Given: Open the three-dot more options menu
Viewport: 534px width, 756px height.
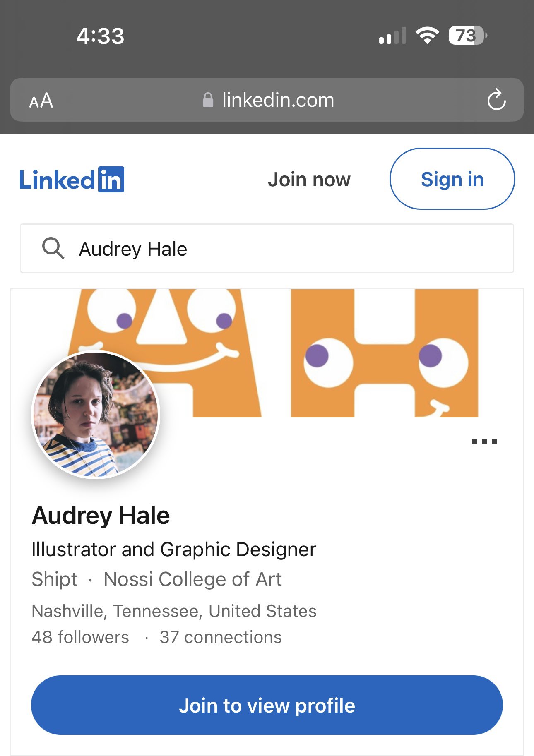Looking at the screenshot, I should [x=484, y=442].
